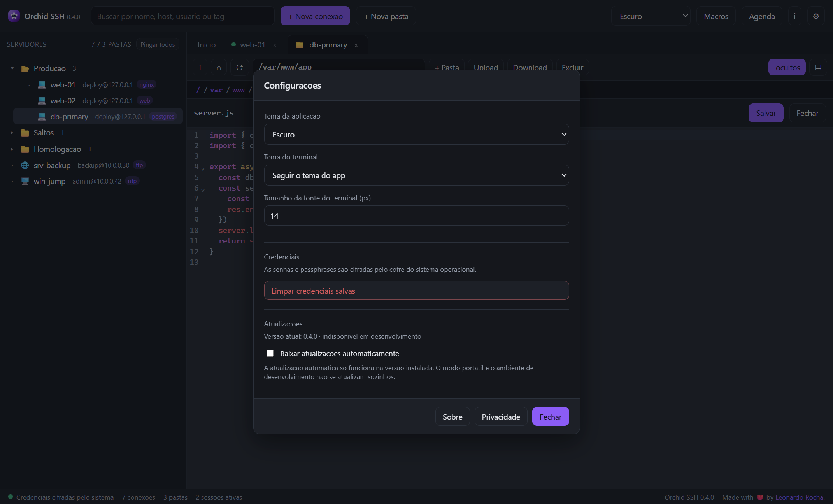Click the win-jump monitor icon
The image size is (833, 504).
tap(25, 181)
